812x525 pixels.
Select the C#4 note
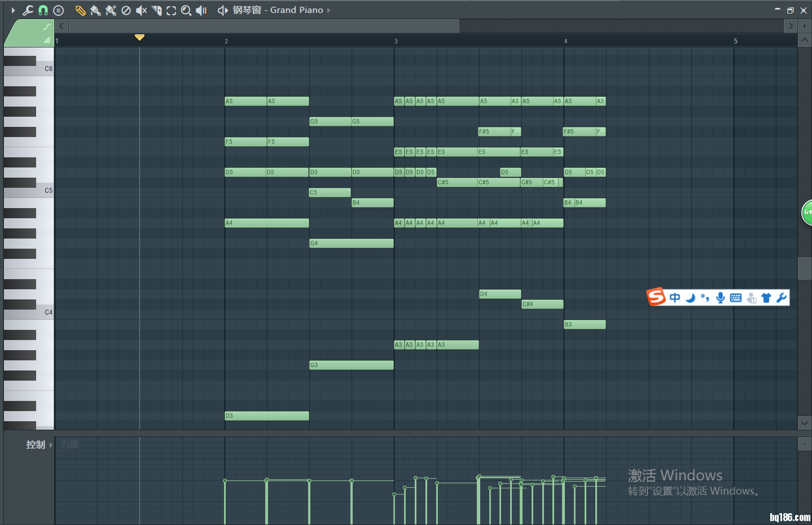click(x=542, y=304)
